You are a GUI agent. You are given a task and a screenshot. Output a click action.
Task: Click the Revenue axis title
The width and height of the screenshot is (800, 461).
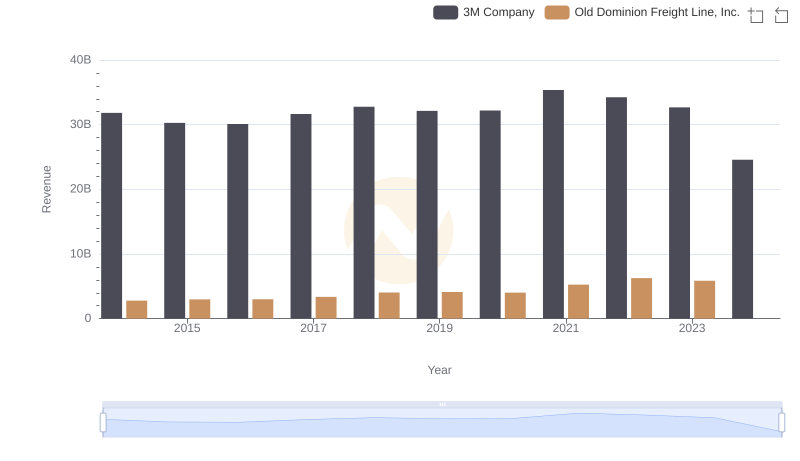click(46, 189)
